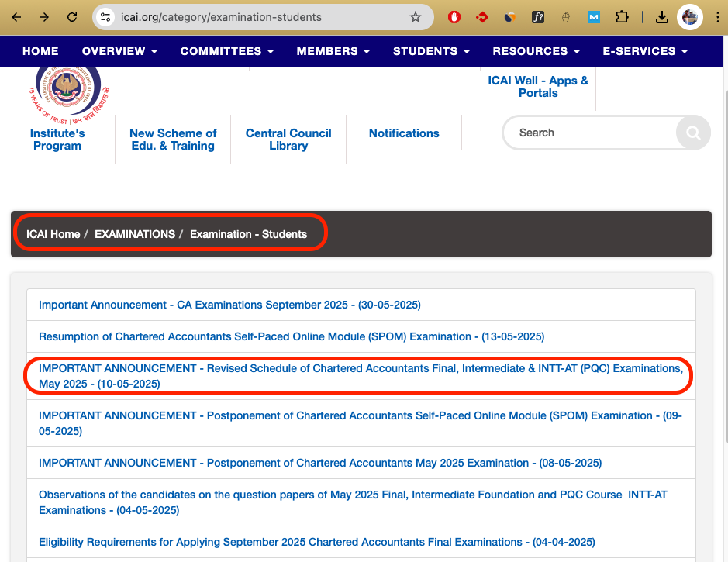This screenshot has width=728, height=562.
Task: Open New Scheme of Edu. & Training
Action: click(173, 140)
